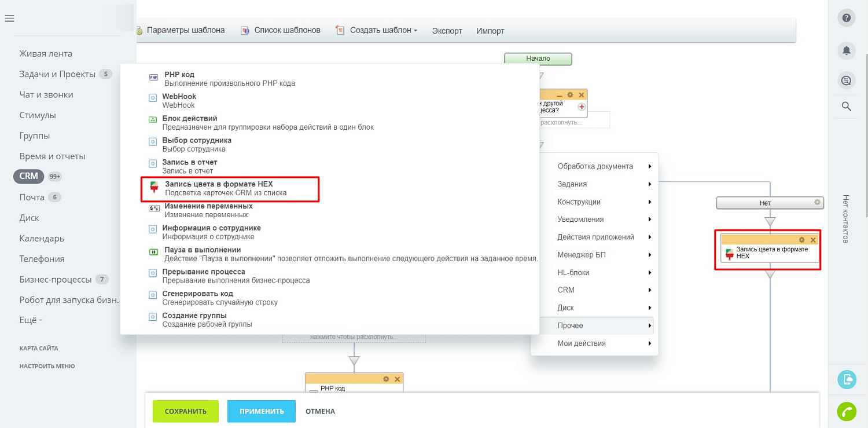The image size is (868, 428).
Task: Expand the Прочее submenu arrow
Action: click(649, 325)
